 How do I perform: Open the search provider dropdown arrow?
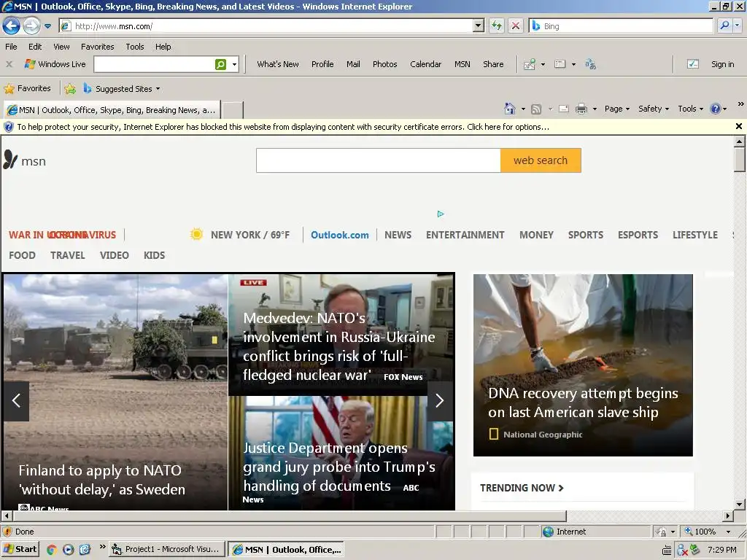coord(738,26)
